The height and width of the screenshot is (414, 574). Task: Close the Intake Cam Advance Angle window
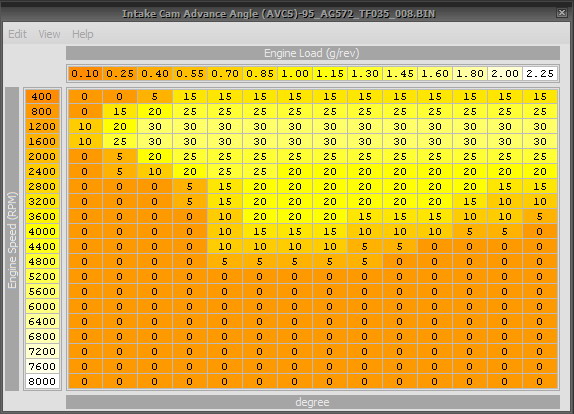point(562,13)
